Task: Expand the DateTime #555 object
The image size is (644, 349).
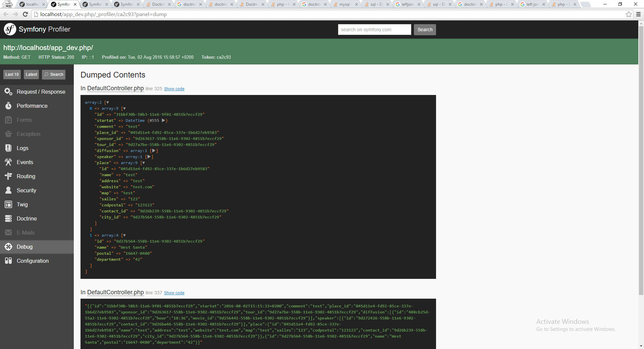Action: tap(164, 120)
